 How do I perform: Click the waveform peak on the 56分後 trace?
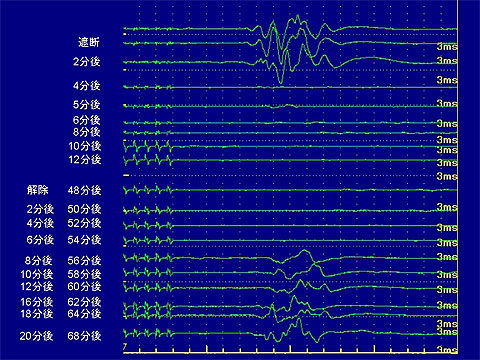tap(304, 251)
